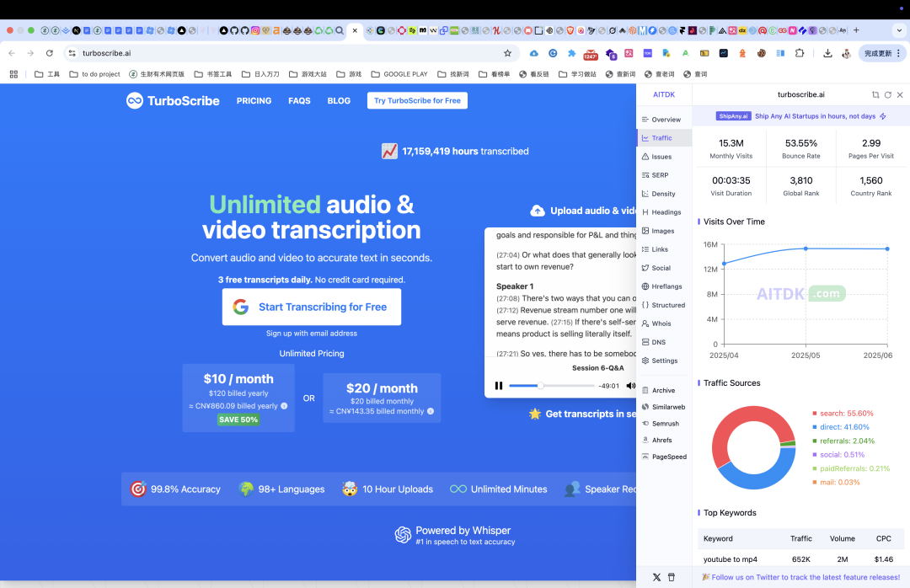The width and height of the screenshot is (910, 588).
Task: Click the 2025/05 data point on visits chart
Action: (806, 249)
